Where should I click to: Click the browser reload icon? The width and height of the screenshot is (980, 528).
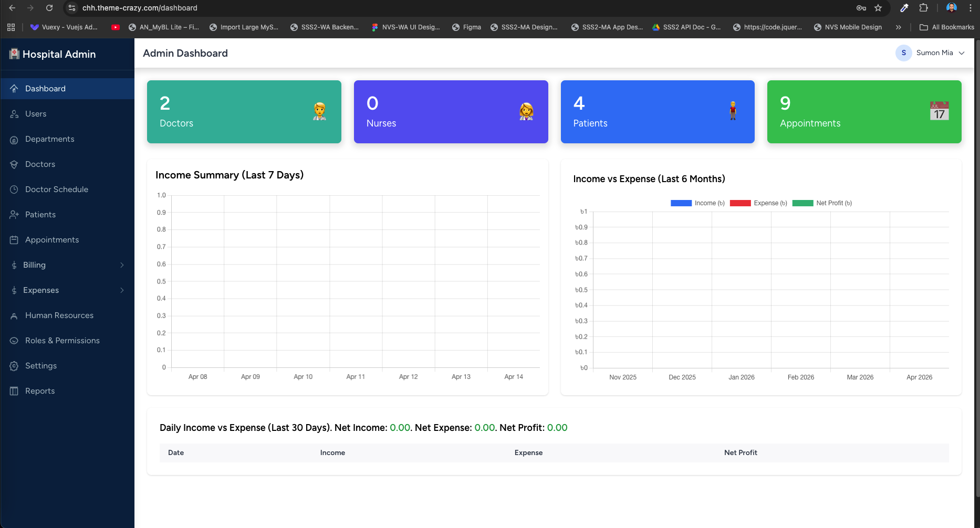click(49, 8)
